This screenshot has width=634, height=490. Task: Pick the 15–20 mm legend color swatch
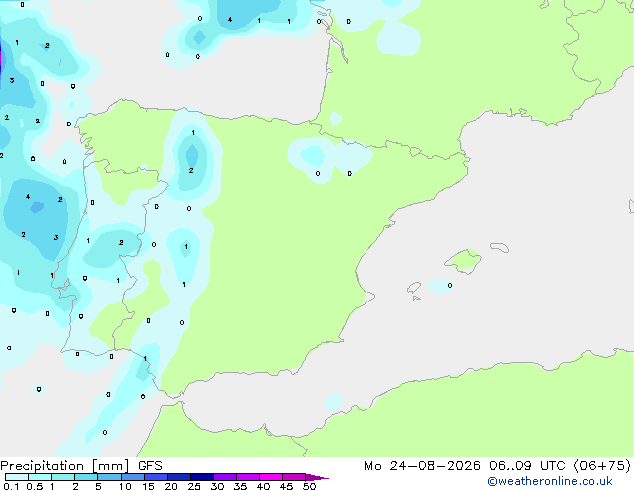(155, 477)
